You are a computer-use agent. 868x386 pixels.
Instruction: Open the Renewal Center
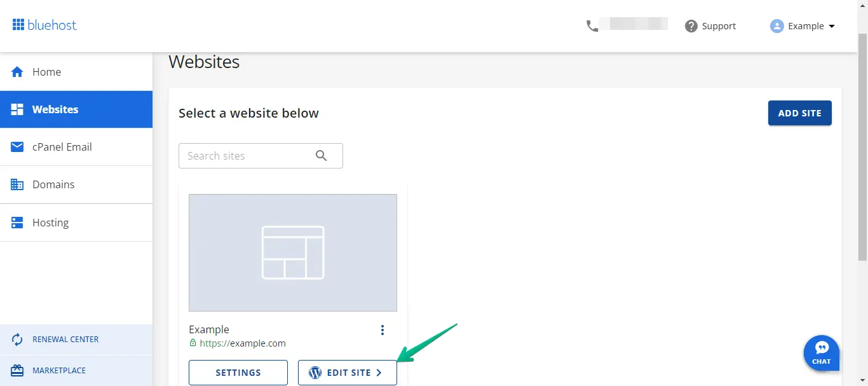coord(65,340)
